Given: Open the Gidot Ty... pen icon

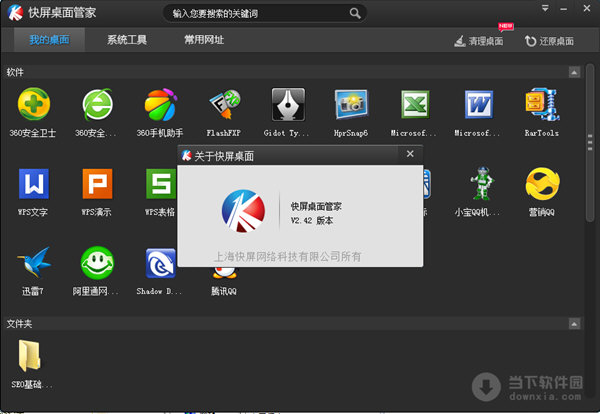Looking at the screenshot, I should [288, 104].
